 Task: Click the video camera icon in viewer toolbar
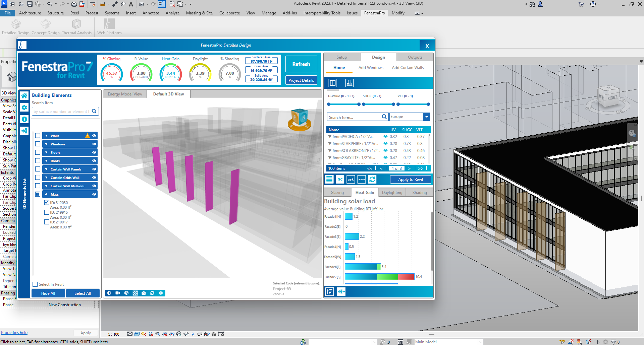click(118, 293)
